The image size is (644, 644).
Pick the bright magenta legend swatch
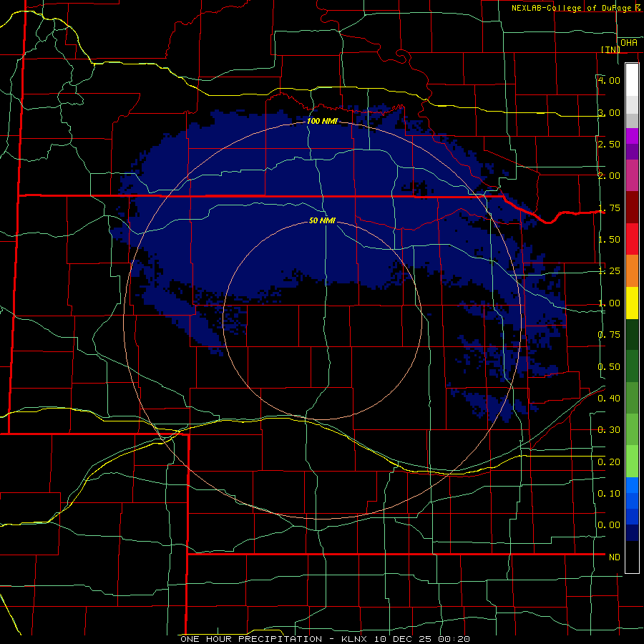click(x=632, y=136)
